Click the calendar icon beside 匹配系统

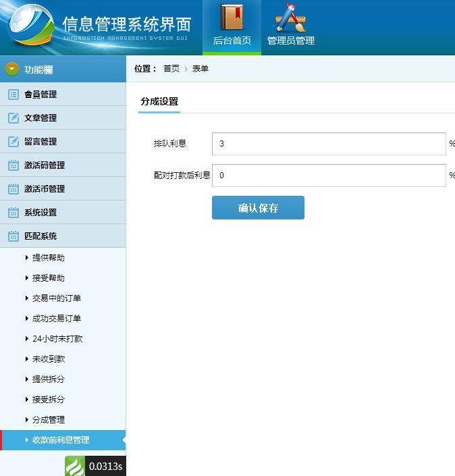pyautogui.click(x=14, y=236)
